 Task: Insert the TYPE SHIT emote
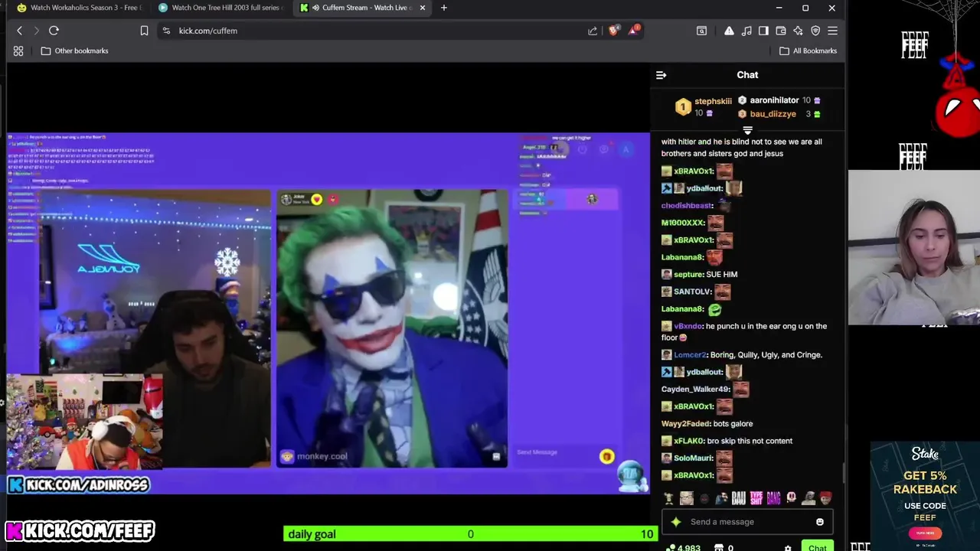(x=756, y=498)
